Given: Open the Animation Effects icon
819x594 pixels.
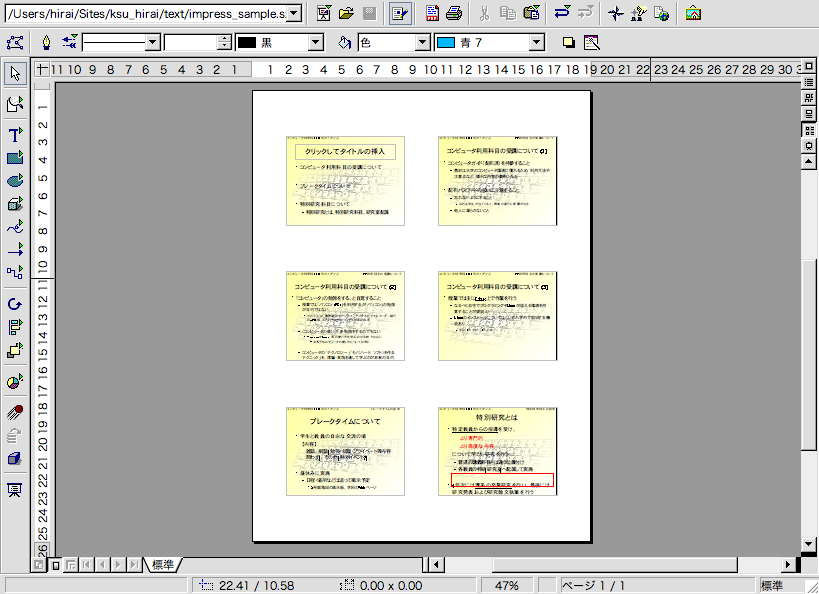Looking at the screenshot, I should click(15, 413).
